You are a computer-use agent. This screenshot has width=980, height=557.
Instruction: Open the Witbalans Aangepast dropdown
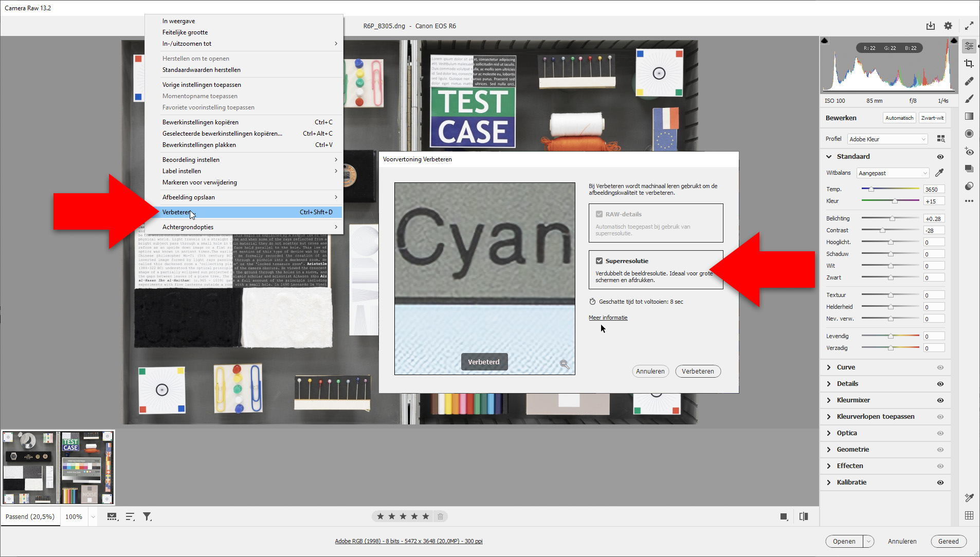(x=893, y=173)
